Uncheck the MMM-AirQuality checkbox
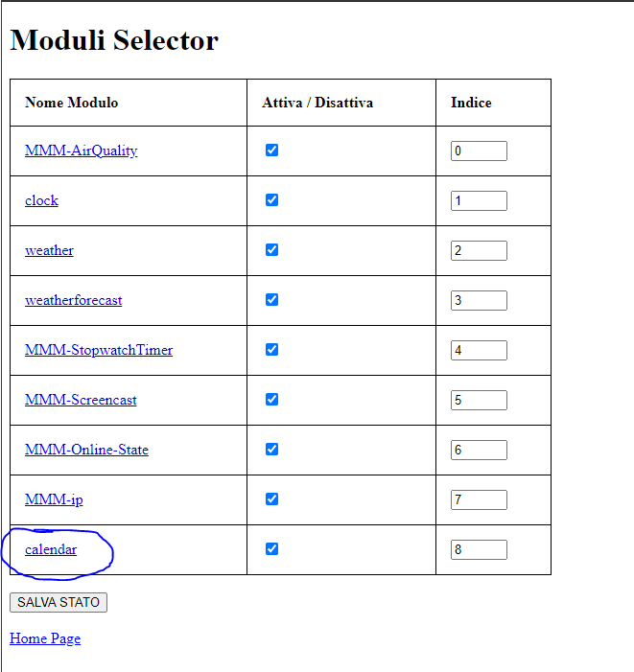 (271, 150)
